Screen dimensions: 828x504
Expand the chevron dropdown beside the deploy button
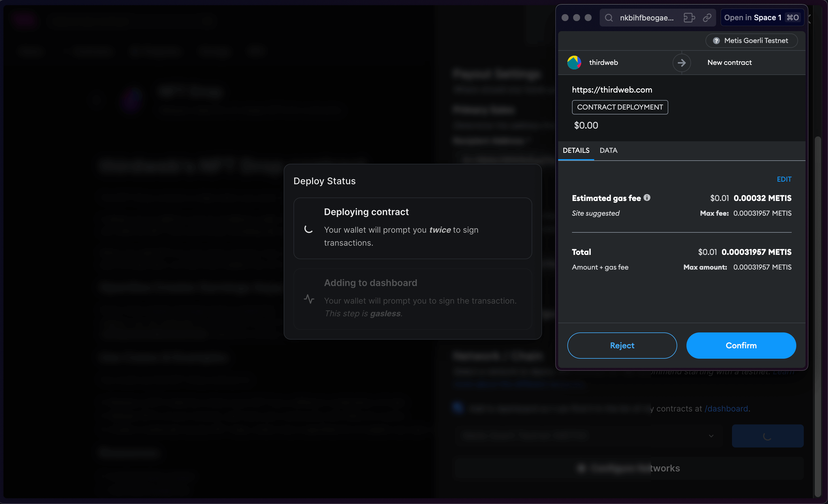point(711,435)
